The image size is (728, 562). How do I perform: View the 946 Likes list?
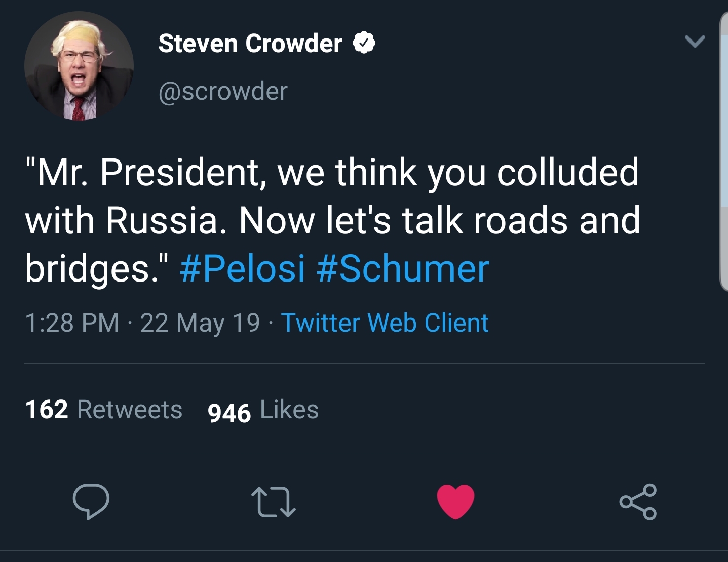pyautogui.click(x=263, y=410)
